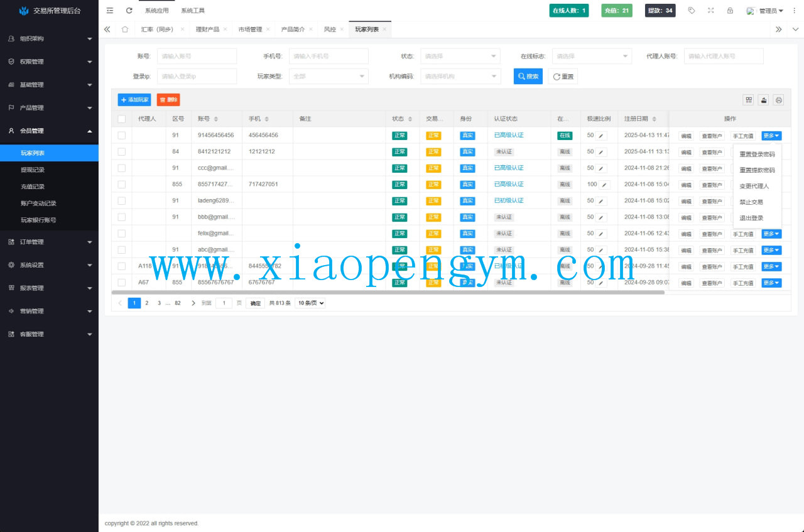Click the admin avatar image
This screenshot has width=804, height=532.
click(750, 11)
